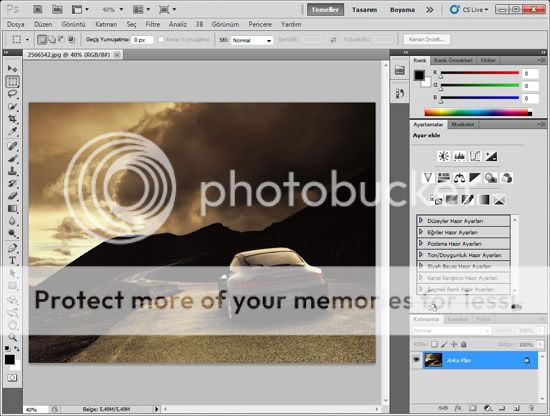Pick the Eyedropper tool
Screen dimensions: 550x416
pos(12,132)
